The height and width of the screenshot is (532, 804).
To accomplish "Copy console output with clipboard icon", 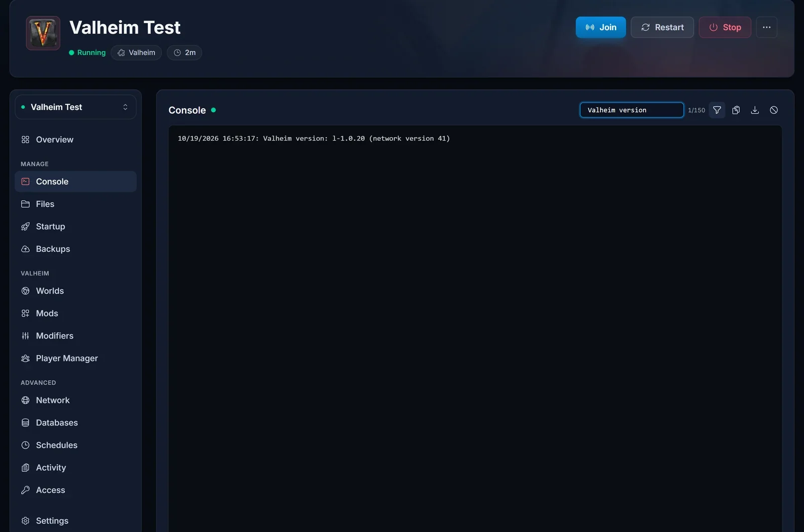I will click(736, 110).
